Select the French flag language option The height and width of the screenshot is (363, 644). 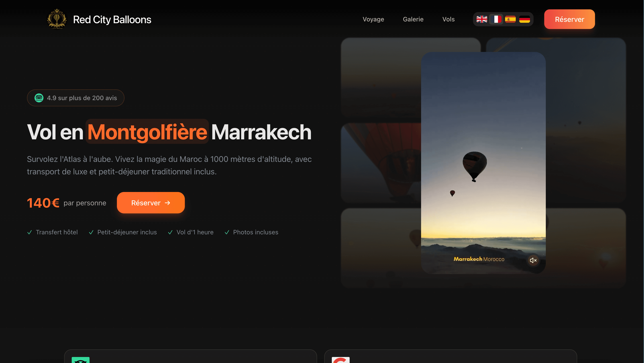click(x=496, y=19)
